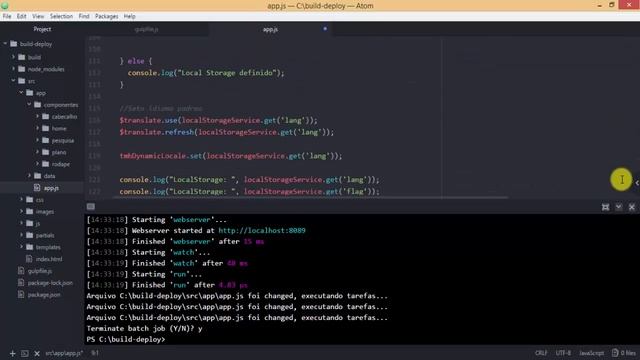Image resolution: width=640 pixels, height=360 pixels.
Task: Close the terminal panel with X
Action: [632, 207]
